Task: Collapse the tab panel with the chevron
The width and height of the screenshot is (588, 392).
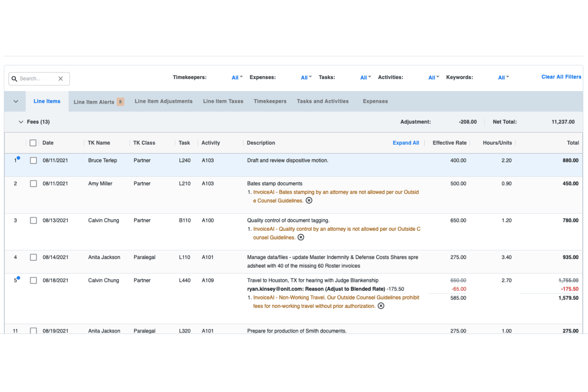Action: pyautogui.click(x=16, y=101)
